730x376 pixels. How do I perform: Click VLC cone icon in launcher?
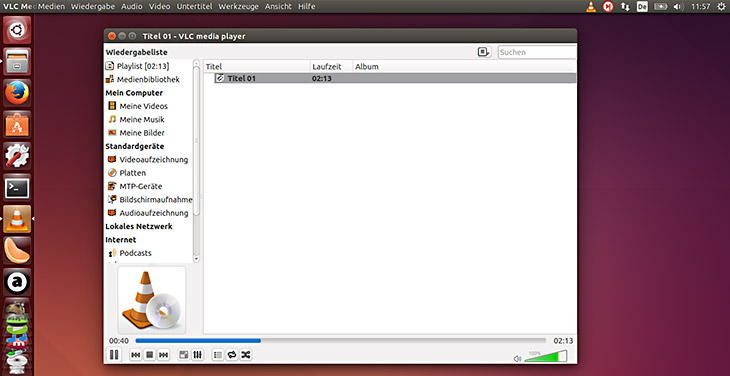click(x=17, y=219)
